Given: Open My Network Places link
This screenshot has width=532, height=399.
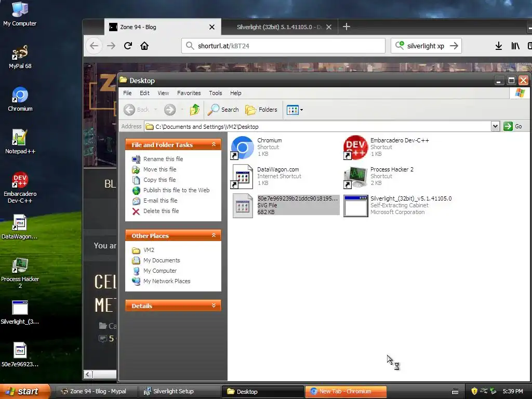Looking at the screenshot, I should 166,281.
